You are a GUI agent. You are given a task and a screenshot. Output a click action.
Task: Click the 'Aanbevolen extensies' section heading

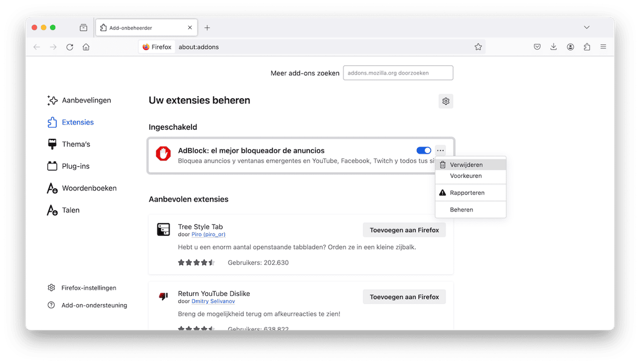(x=188, y=199)
